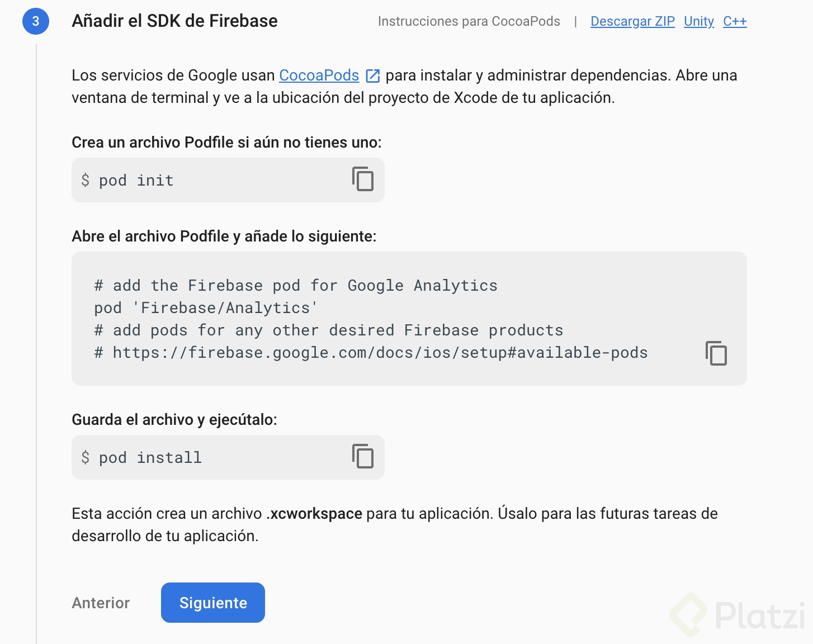Open the Descargar ZIP link
Viewport: 813px width, 644px height.
(x=632, y=21)
